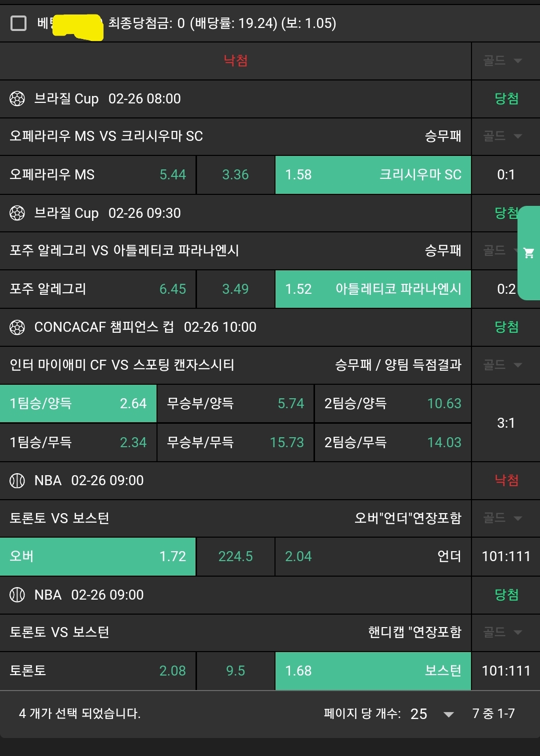Choose 보스턴 handicap at 1.68
540x756 pixels.
click(372, 671)
